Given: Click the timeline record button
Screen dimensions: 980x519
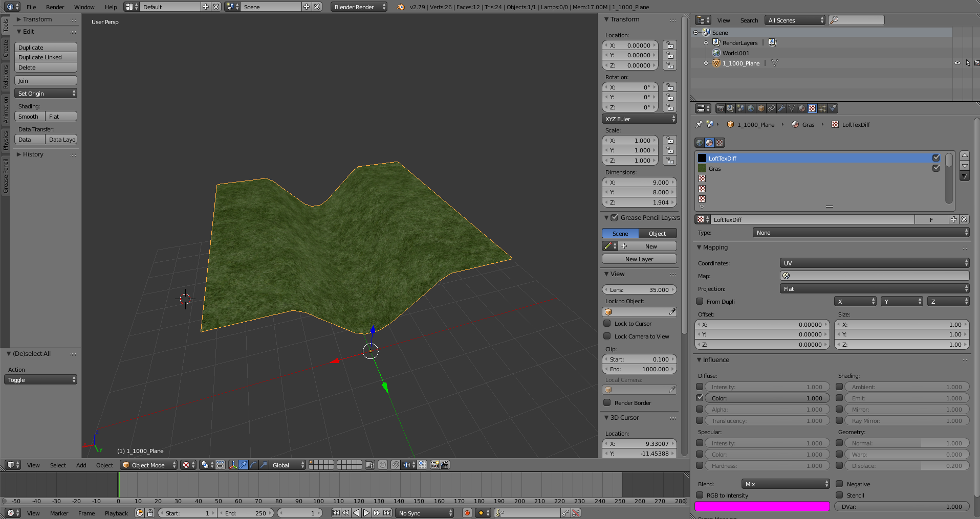Looking at the screenshot, I should pos(467,513).
